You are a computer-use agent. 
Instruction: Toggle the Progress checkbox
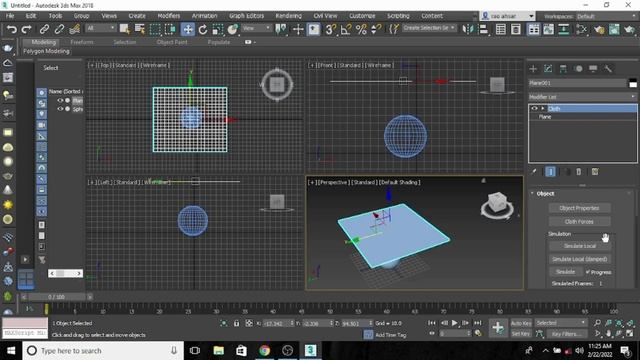tap(588, 272)
